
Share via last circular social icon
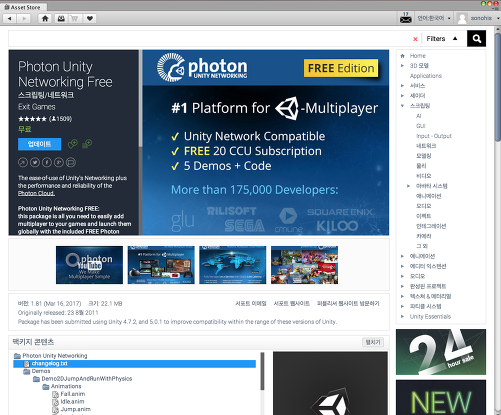tap(71, 162)
